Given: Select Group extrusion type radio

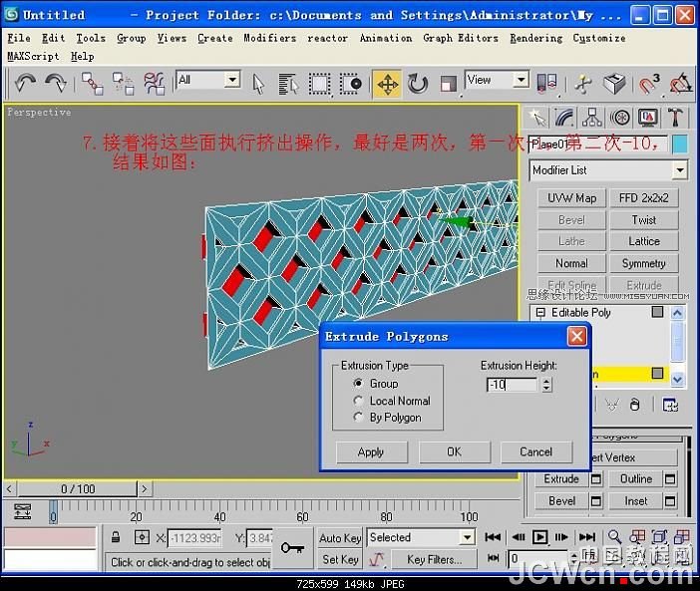Looking at the screenshot, I should click(358, 383).
